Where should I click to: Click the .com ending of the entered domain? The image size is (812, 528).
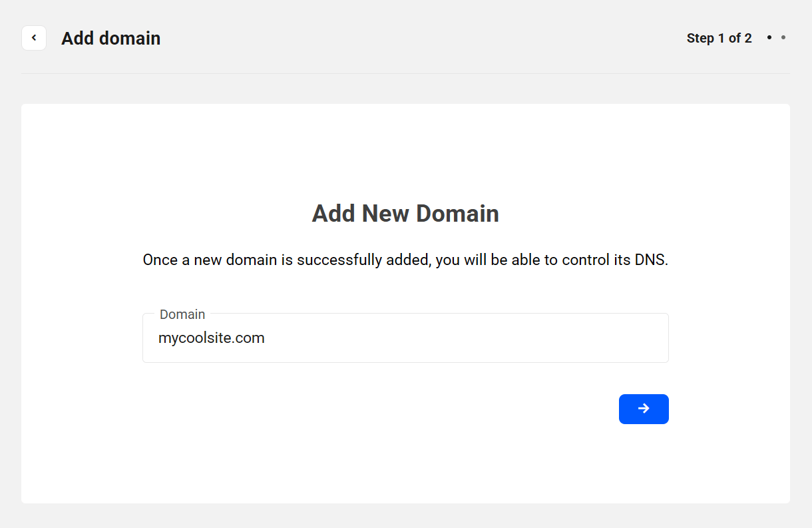[x=251, y=338]
